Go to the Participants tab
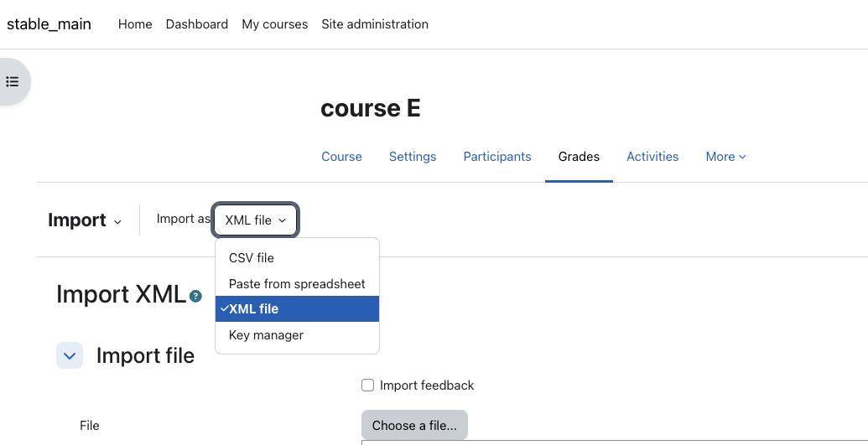 pyautogui.click(x=497, y=157)
